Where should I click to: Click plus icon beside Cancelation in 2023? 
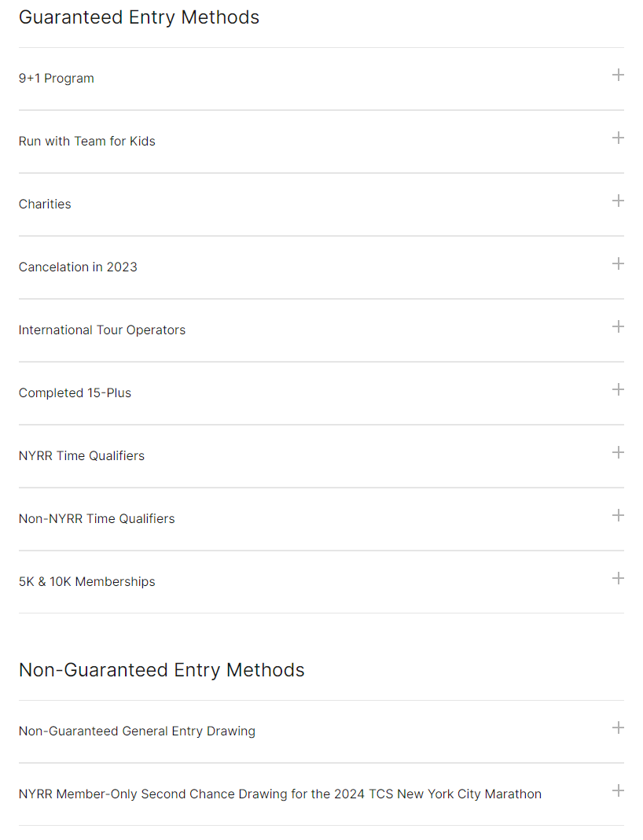[x=618, y=263]
